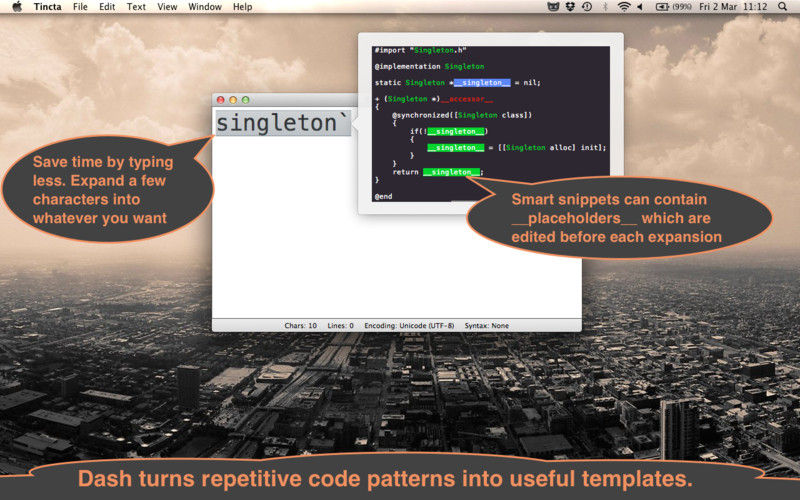The width and height of the screenshot is (800, 500).
Task: Open the File menu
Action: coord(80,7)
